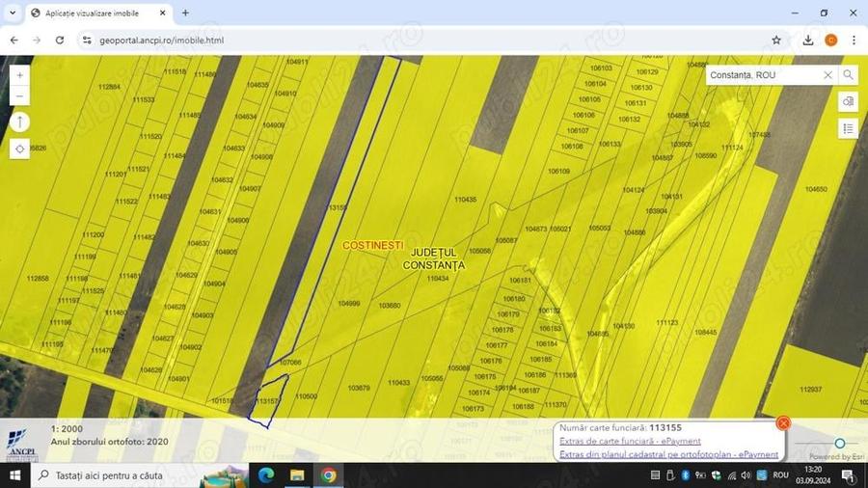Select parcel 107066 on the map
The image size is (868, 488).
pos(290,363)
